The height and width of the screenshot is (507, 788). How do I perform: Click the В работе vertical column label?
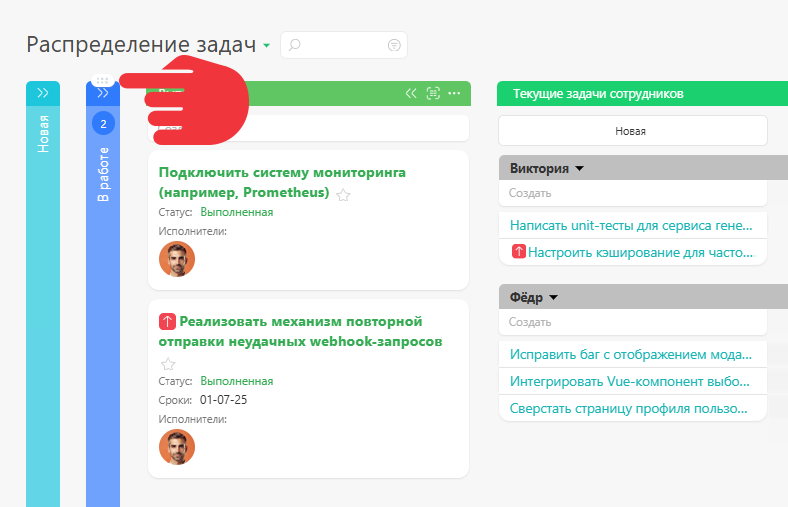pyautogui.click(x=103, y=174)
